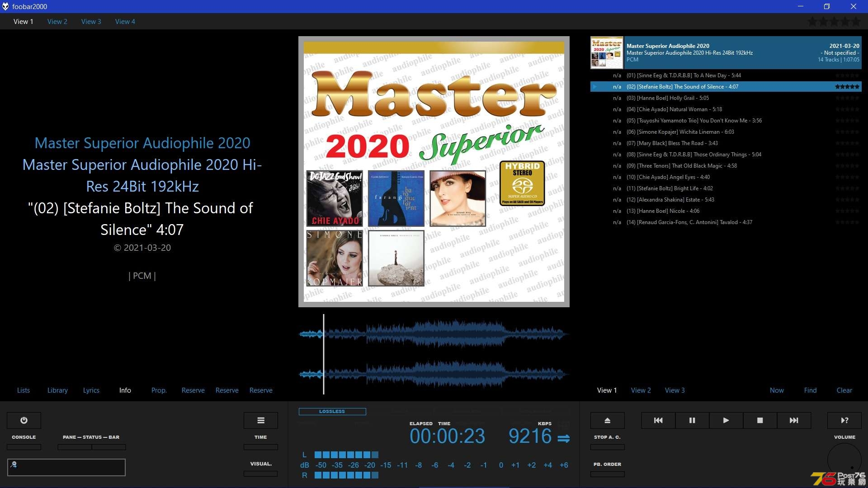
Task: Switch playlist pane to View 2
Action: 641,390
